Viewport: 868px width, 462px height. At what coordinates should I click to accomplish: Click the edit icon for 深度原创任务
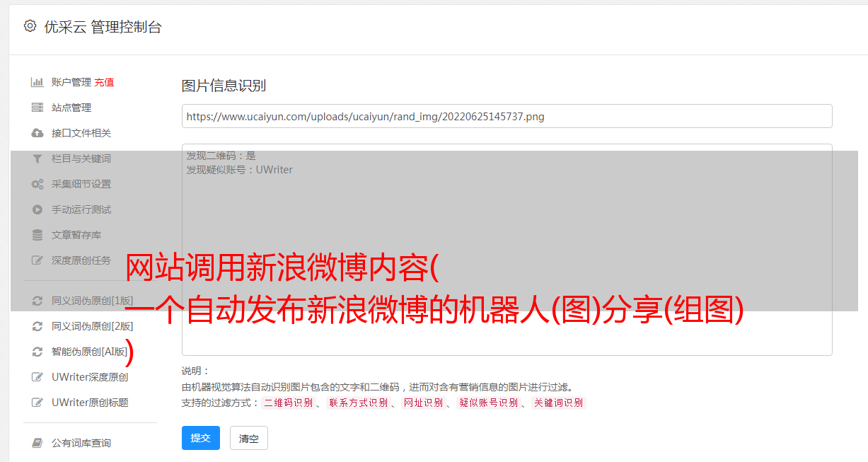click(x=37, y=260)
